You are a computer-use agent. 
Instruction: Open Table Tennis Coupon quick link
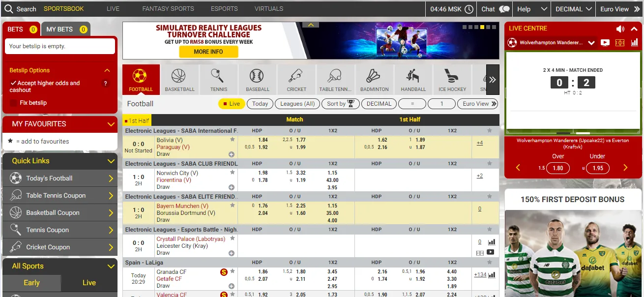click(60, 196)
